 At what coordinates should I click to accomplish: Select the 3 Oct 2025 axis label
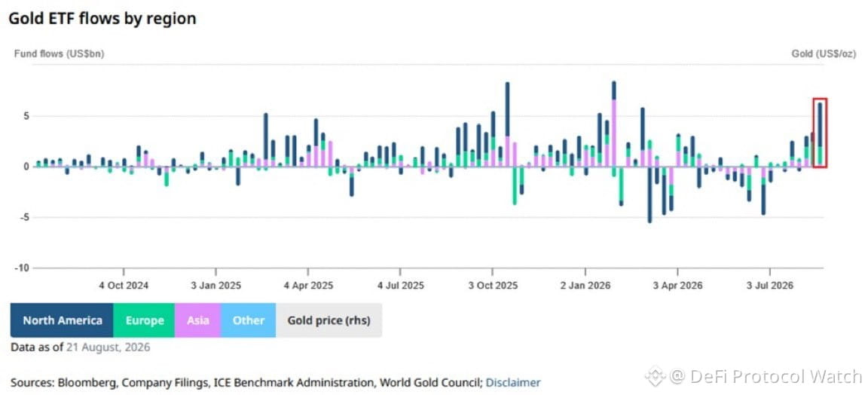pos(493,286)
